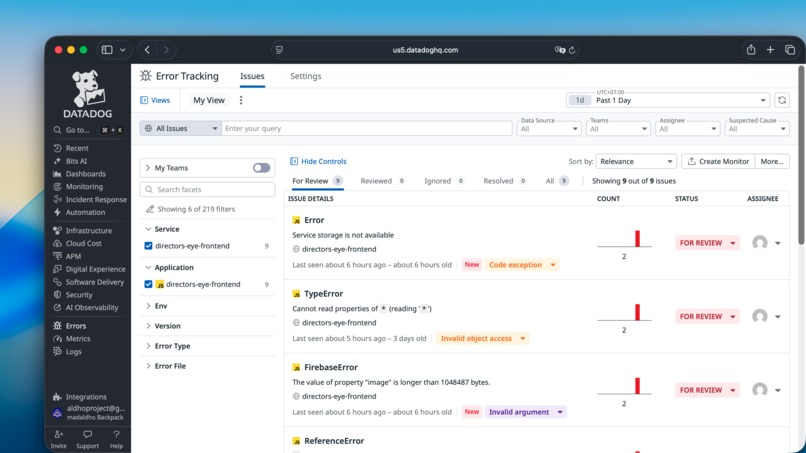Open the Sort by Relevance dropdown

pyautogui.click(x=636, y=161)
